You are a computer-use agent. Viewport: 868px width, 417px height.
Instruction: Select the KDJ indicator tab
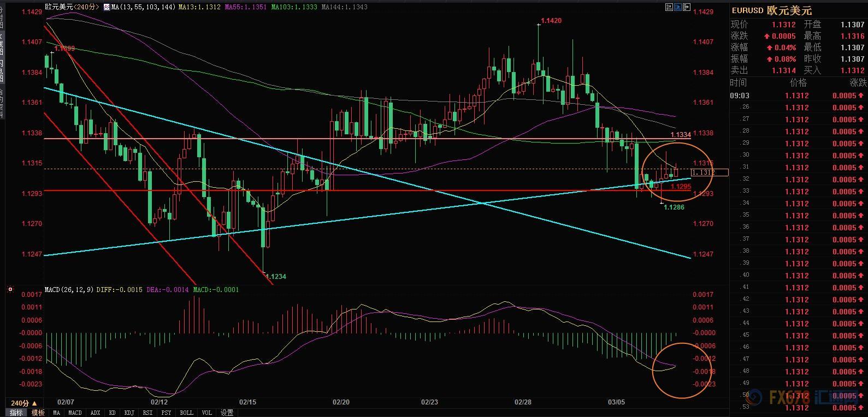(x=129, y=413)
